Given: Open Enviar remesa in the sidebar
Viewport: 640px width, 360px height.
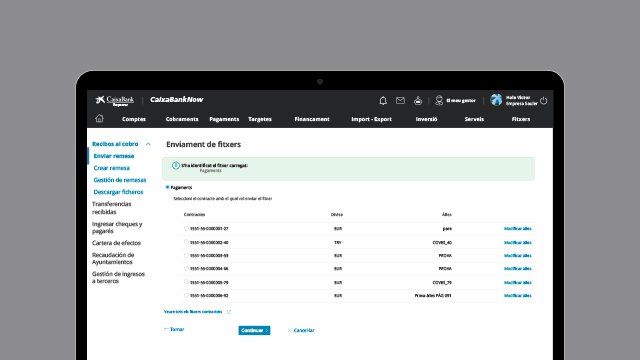Looking at the screenshot, I should click(x=114, y=156).
